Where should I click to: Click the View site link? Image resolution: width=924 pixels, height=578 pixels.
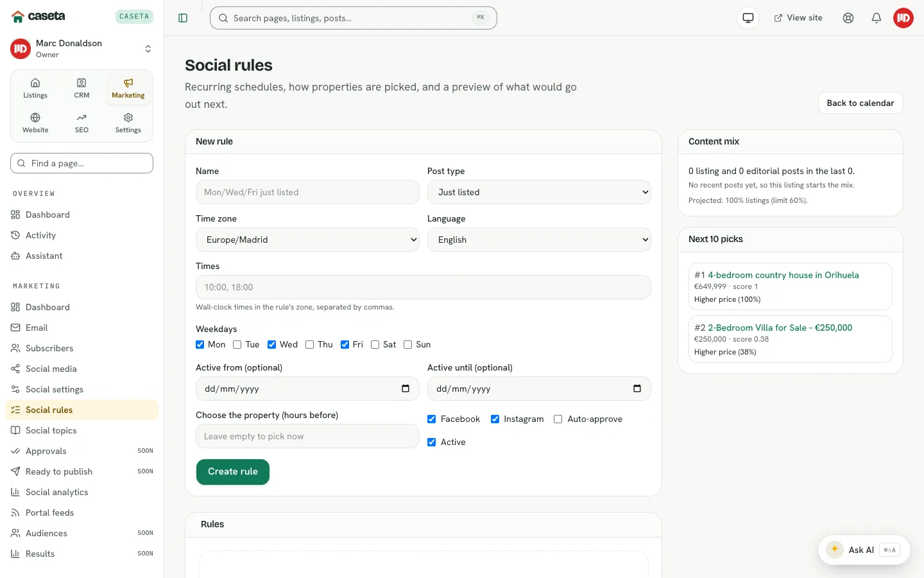[x=798, y=18]
